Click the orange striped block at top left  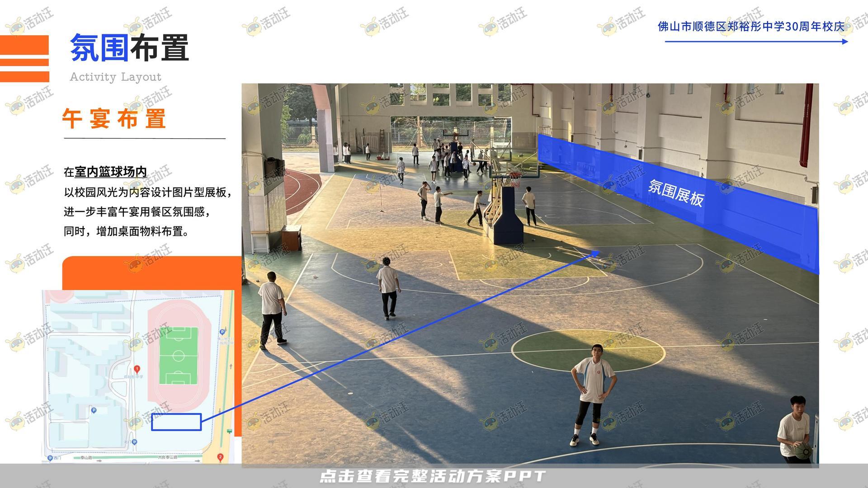click(24, 58)
